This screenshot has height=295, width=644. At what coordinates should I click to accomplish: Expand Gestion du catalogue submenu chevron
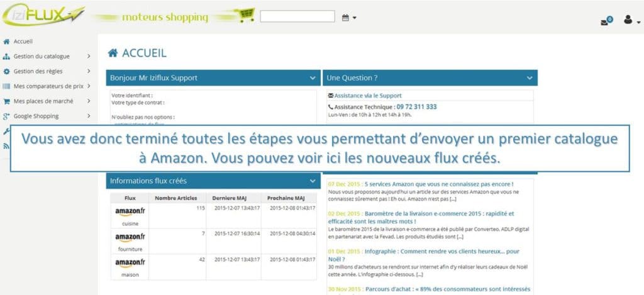pos(89,56)
